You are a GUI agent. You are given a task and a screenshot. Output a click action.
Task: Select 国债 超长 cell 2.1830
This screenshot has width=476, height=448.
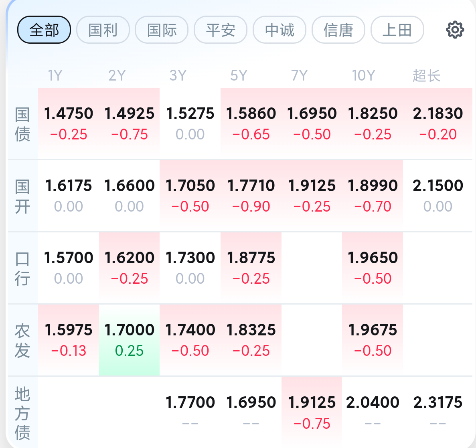438,123
